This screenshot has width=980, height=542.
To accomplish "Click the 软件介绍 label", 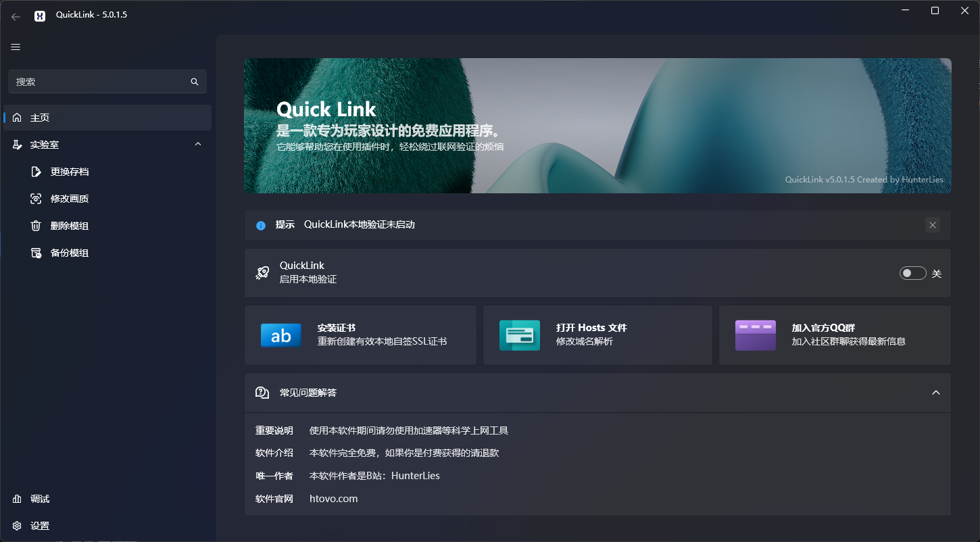I will 274,453.
